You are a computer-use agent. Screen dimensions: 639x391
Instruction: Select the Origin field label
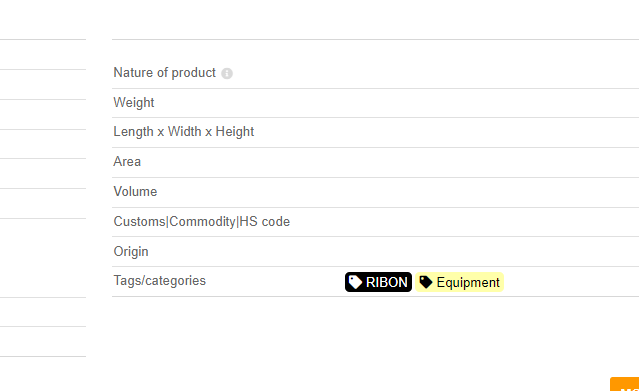(131, 252)
